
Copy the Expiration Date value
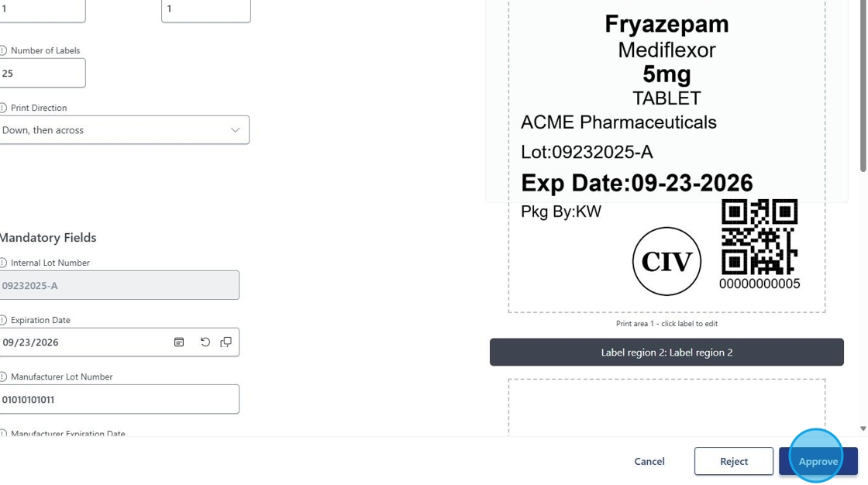(226, 342)
